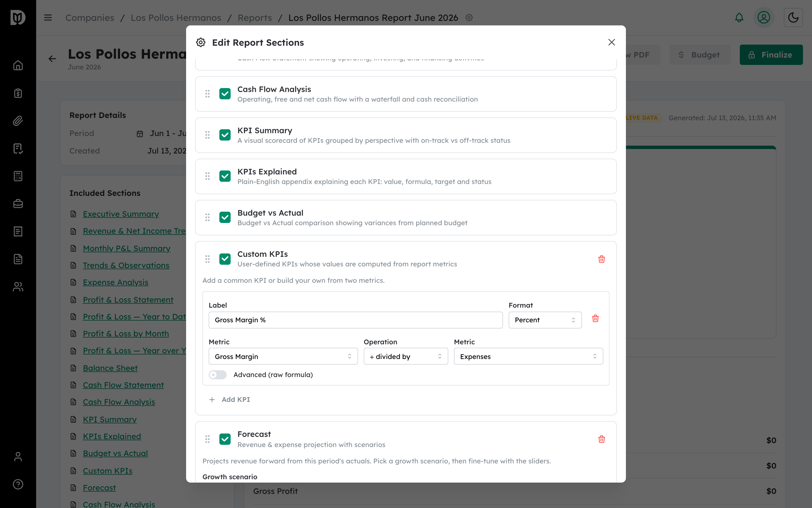
Task: Grab the Budget vs Actual drag handle
Action: [207, 217]
